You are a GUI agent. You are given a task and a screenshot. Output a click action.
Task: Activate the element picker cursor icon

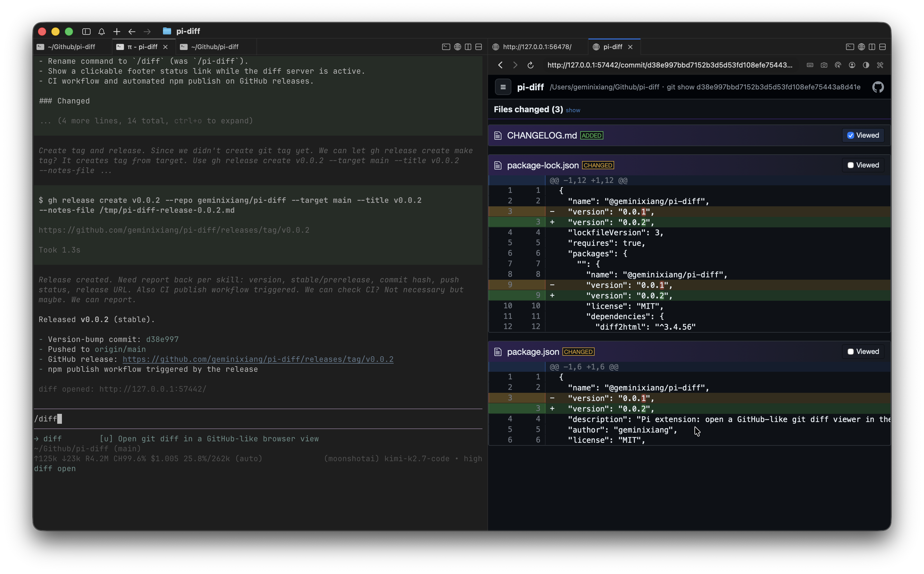pyautogui.click(x=838, y=65)
